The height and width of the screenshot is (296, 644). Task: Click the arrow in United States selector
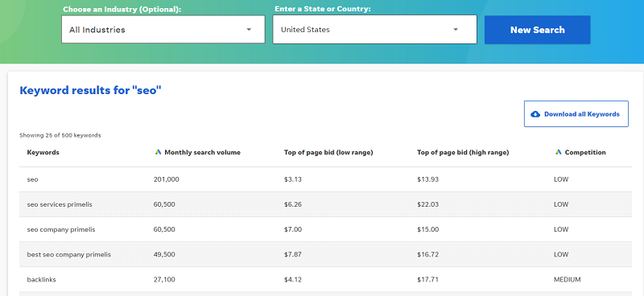click(x=455, y=30)
